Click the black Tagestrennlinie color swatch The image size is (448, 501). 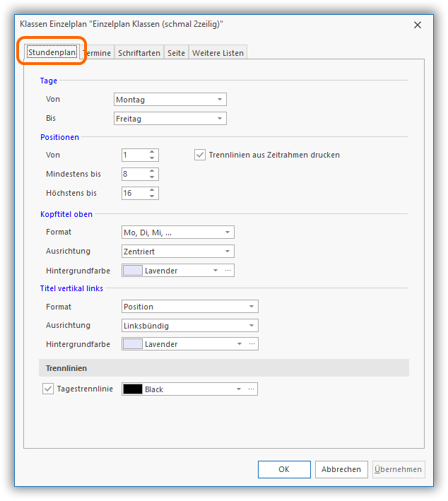[133, 389]
